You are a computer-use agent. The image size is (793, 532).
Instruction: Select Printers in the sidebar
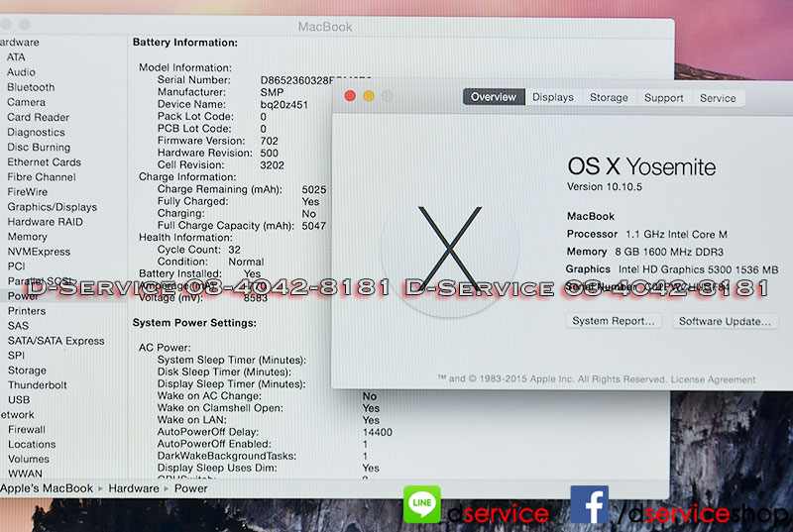pos(27,311)
